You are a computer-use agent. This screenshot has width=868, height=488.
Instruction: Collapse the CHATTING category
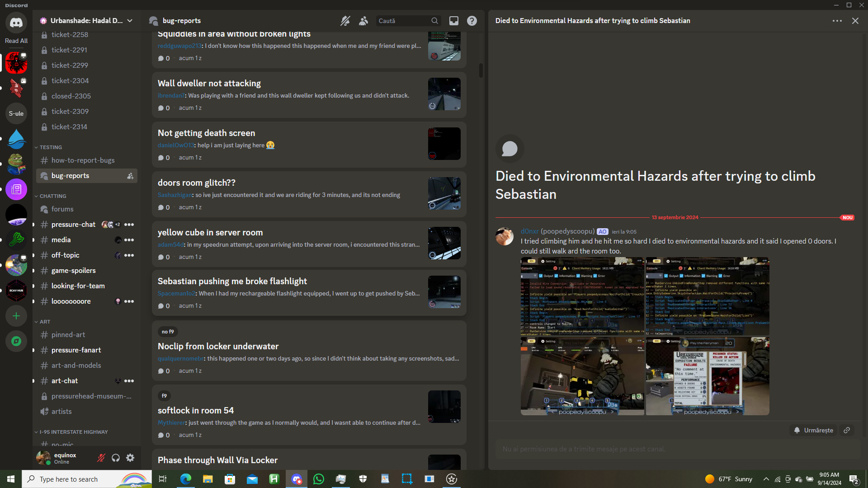pyautogui.click(x=52, y=196)
